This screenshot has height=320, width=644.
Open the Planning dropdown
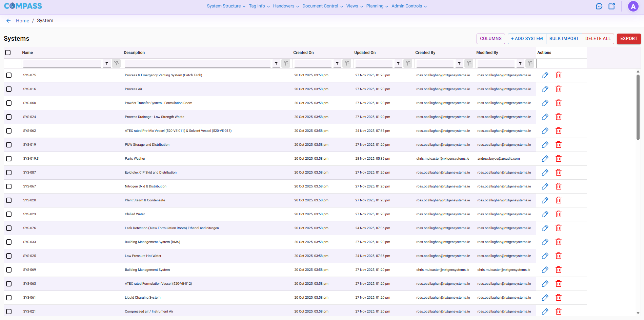[374, 6]
